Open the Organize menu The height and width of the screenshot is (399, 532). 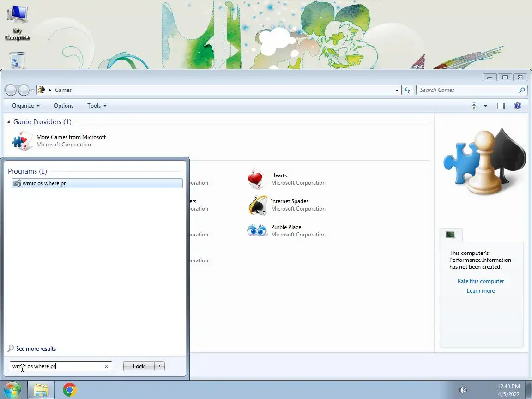(26, 105)
